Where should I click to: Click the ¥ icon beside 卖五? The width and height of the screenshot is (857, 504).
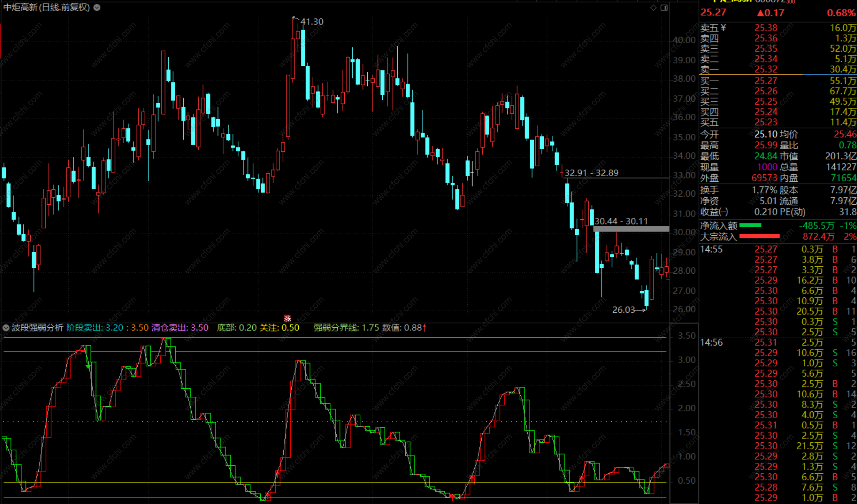tap(723, 28)
